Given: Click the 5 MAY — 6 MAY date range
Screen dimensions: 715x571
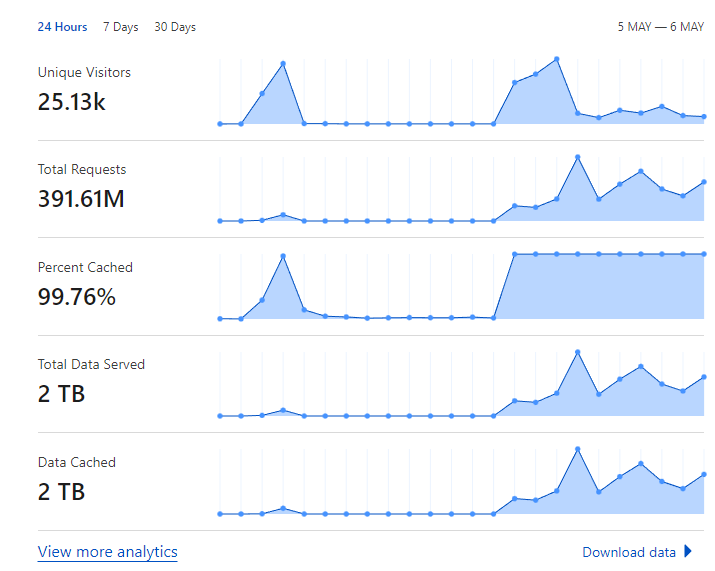Looking at the screenshot, I should tap(661, 27).
